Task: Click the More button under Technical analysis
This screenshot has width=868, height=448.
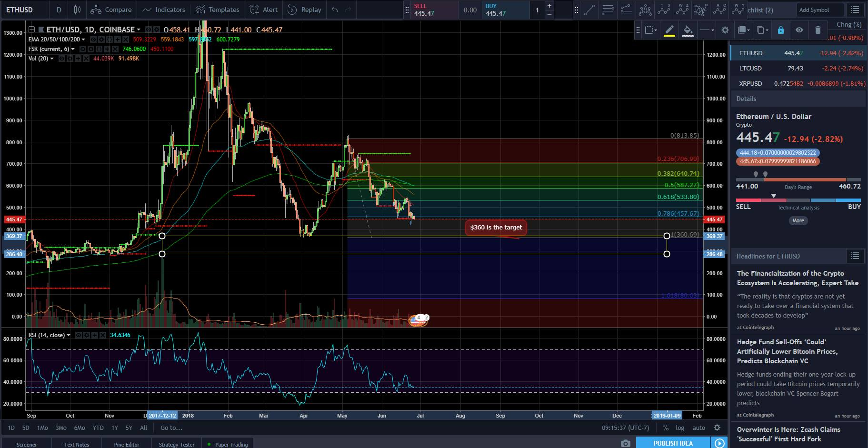Action: [798, 220]
